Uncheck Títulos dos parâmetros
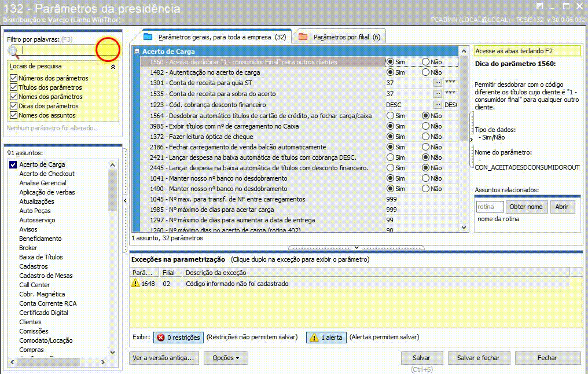Screen dimensions: 588x374 point(13,87)
